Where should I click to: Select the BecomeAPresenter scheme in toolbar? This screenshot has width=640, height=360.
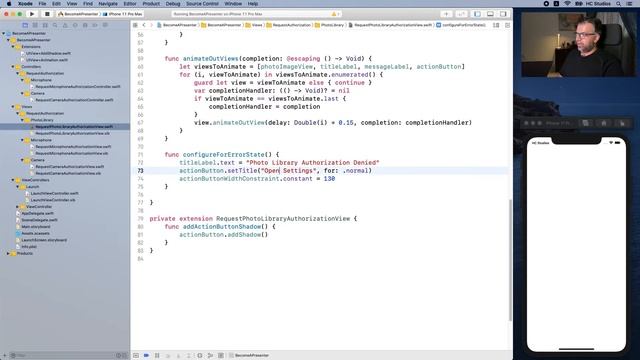(78, 14)
